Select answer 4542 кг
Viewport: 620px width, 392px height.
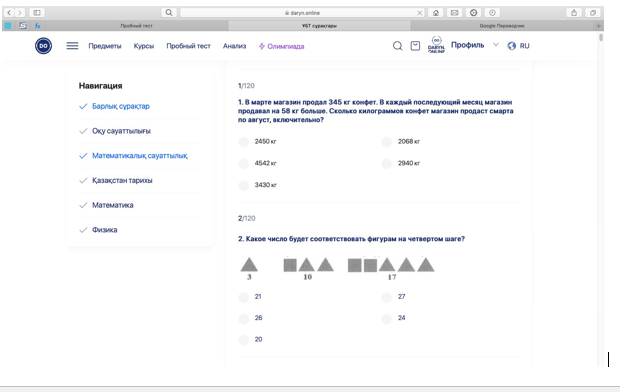point(244,163)
